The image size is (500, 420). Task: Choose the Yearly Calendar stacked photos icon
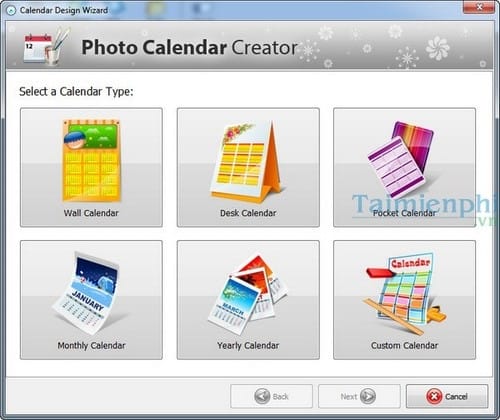(247, 294)
